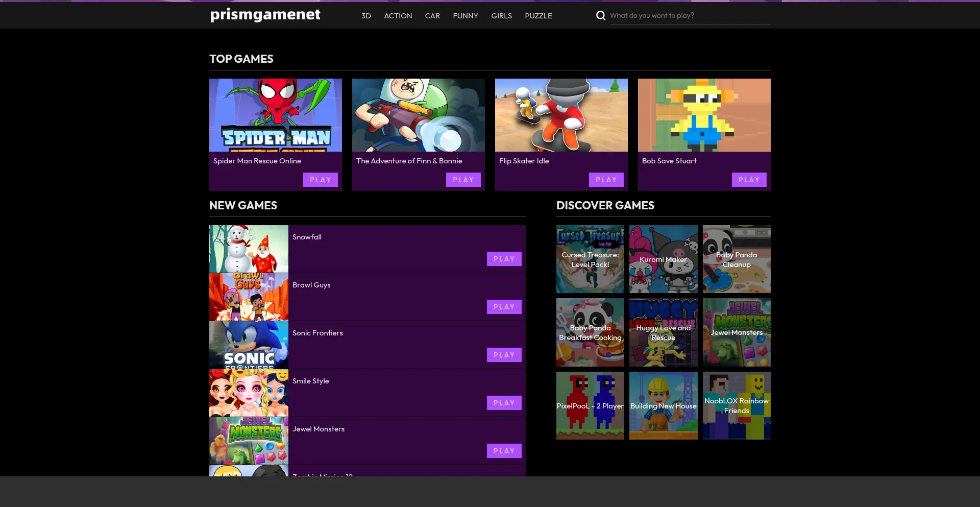
Task: Click the Bob Save Stuart title
Action: coord(669,161)
